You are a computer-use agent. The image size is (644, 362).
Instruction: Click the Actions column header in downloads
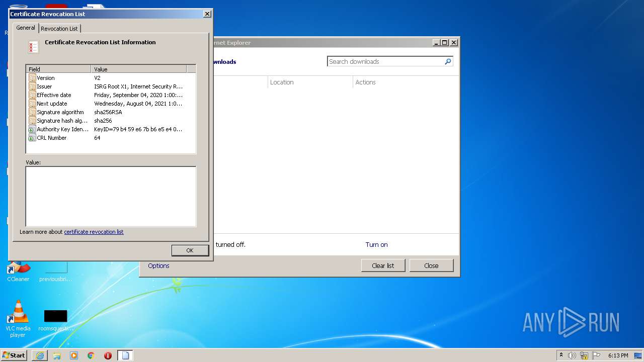point(406,82)
